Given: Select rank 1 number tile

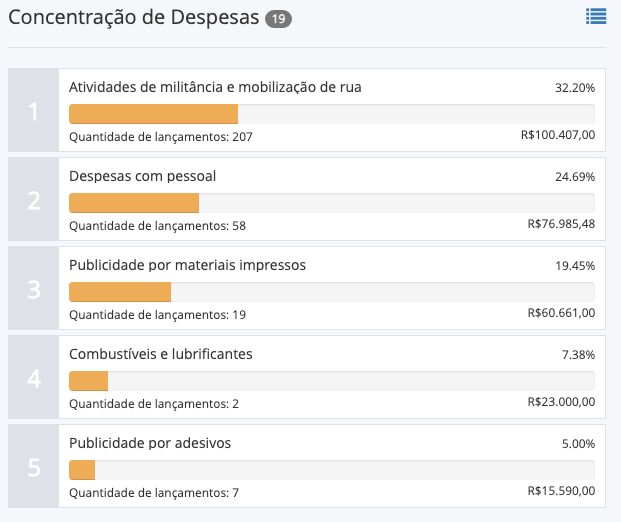Looking at the screenshot, I should [x=33, y=110].
